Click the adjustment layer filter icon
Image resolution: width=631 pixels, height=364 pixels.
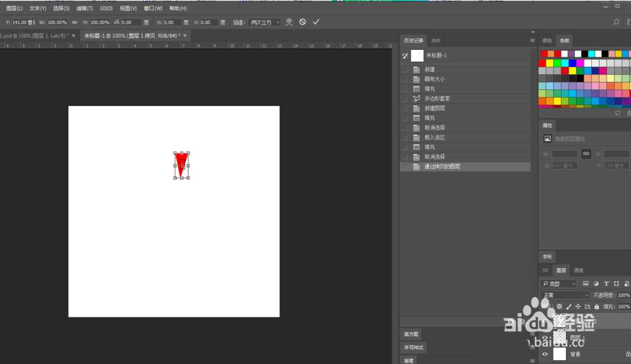(596, 284)
